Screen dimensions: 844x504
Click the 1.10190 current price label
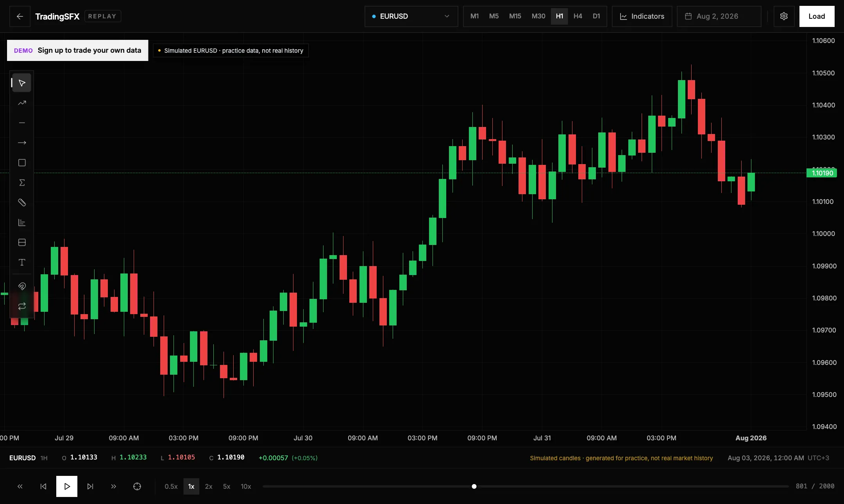point(822,173)
